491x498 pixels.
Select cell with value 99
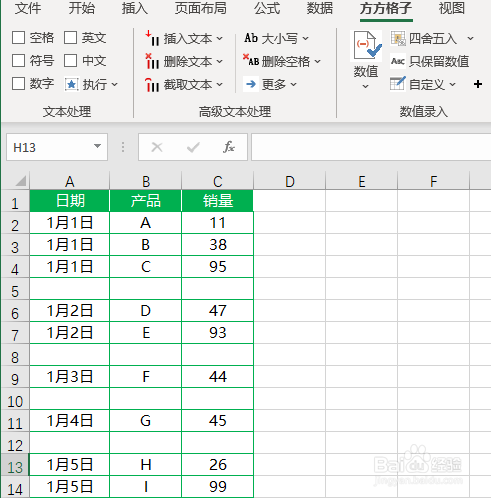218,487
